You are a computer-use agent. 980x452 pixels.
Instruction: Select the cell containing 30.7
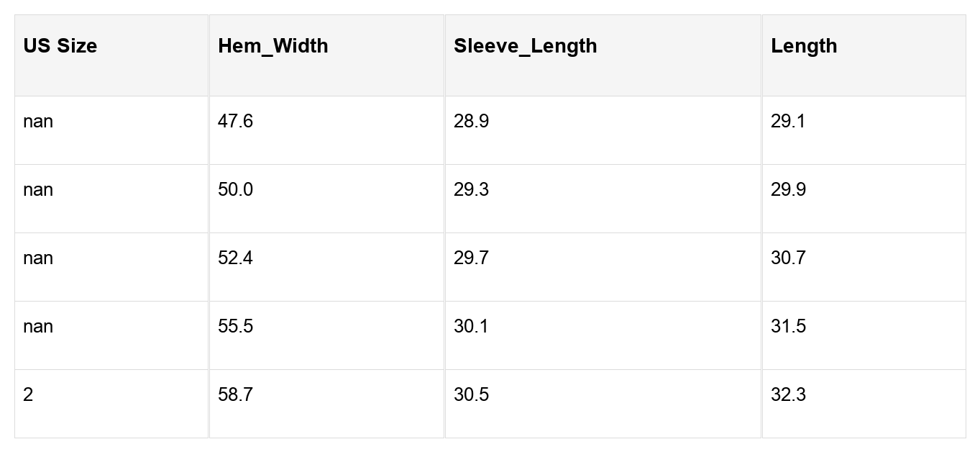[788, 258]
